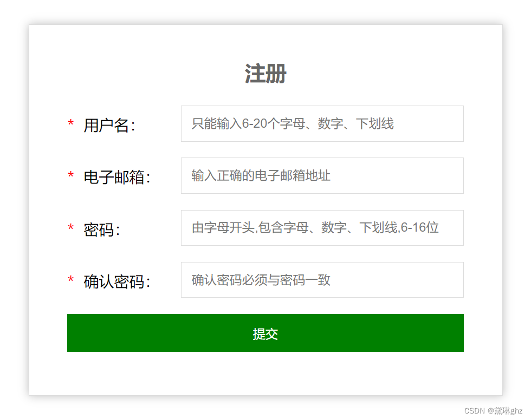This screenshot has width=531, height=420.
Task: Click the white form card area
Action: tap(265, 373)
